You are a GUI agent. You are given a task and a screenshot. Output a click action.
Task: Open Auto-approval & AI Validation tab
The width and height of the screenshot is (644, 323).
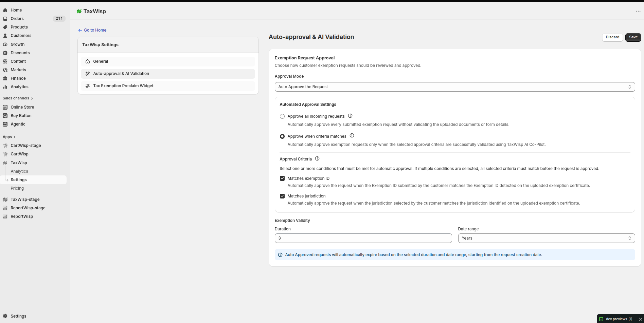click(x=168, y=74)
